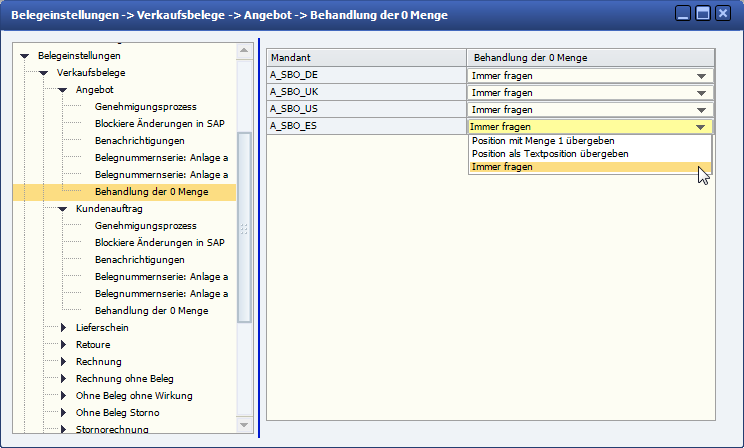
Task: Collapse the Kundenauftrag tree node
Action: click(62, 209)
